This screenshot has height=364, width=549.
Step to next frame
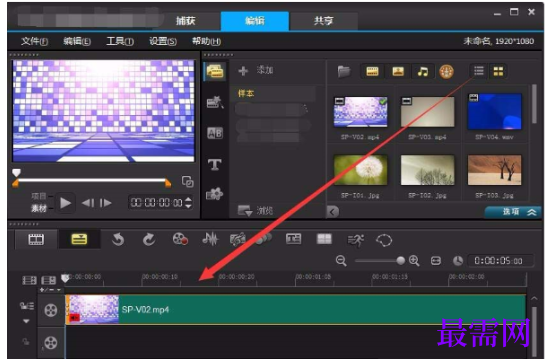pos(105,203)
